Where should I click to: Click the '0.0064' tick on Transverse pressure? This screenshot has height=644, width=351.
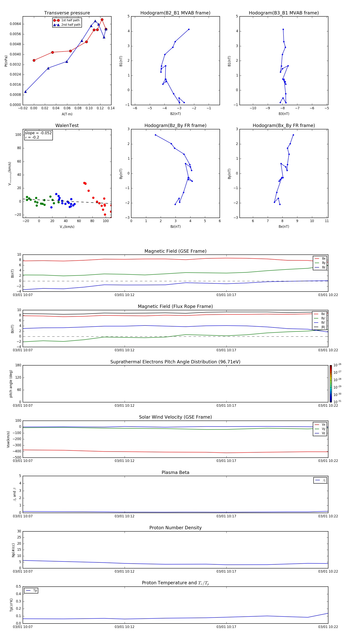coord(15,24)
